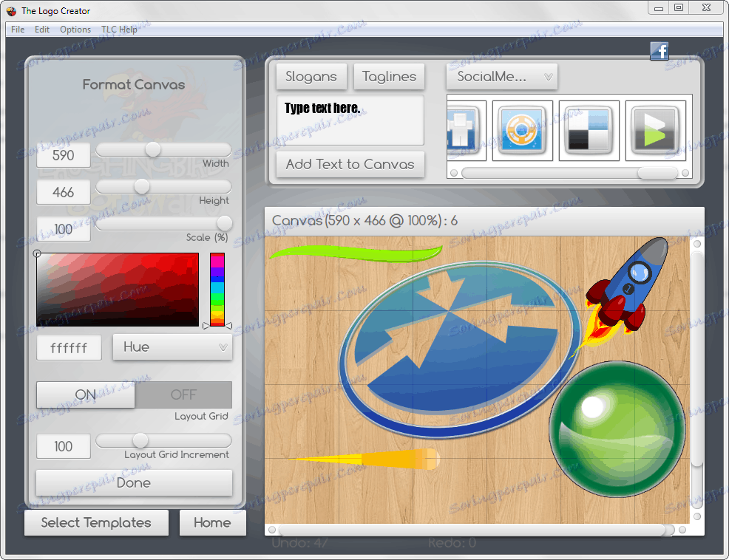This screenshot has height=560, width=729.
Task: Open the Options menu
Action: pos(75,30)
